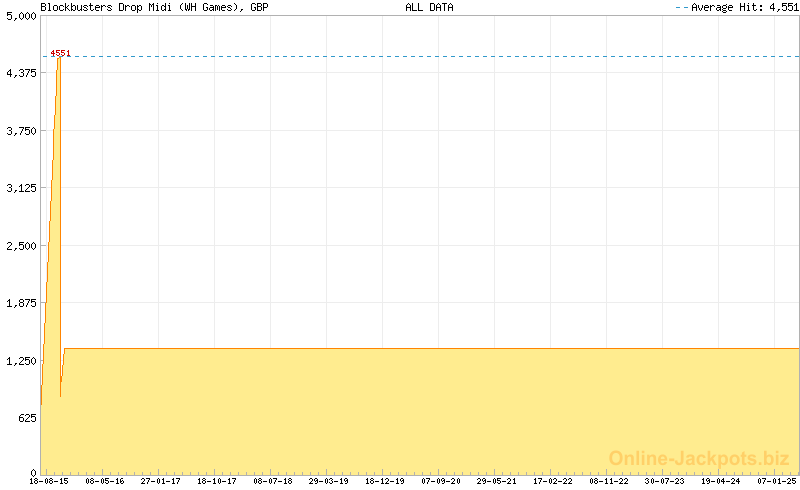800x490 pixels.
Task: Choose the 30-07-23 date label
Action: pos(665,482)
